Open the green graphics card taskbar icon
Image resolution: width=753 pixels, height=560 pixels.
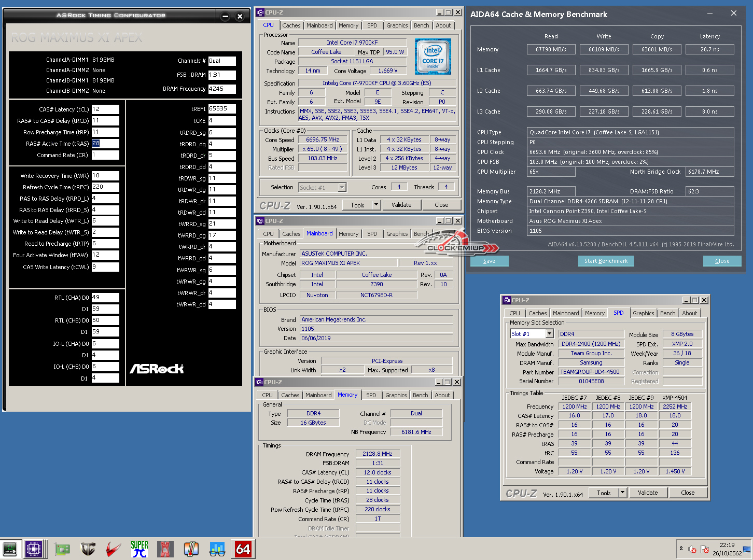pyautogui.click(x=63, y=549)
